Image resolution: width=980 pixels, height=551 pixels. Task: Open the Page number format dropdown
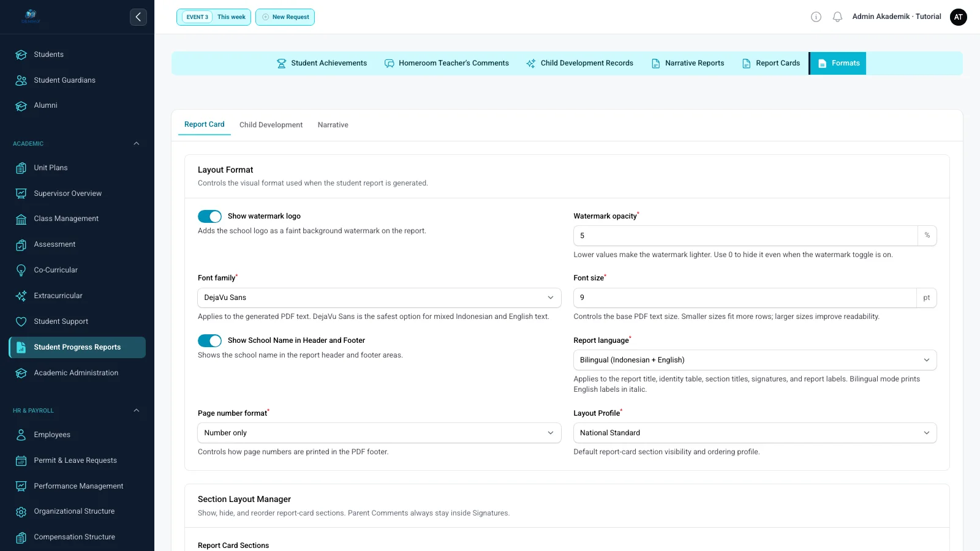[x=379, y=433]
